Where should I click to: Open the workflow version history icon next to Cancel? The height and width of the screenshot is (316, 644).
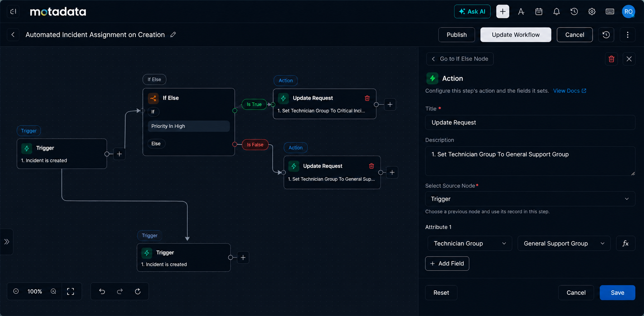coord(606,35)
